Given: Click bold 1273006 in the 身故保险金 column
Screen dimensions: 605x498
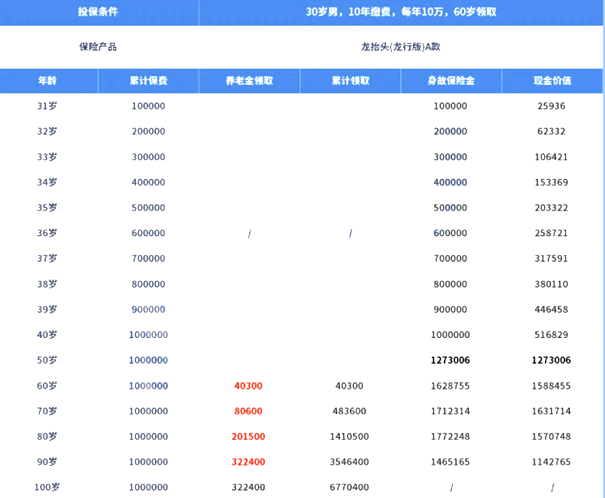Looking at the screenshot, I should tap(450, 360).
